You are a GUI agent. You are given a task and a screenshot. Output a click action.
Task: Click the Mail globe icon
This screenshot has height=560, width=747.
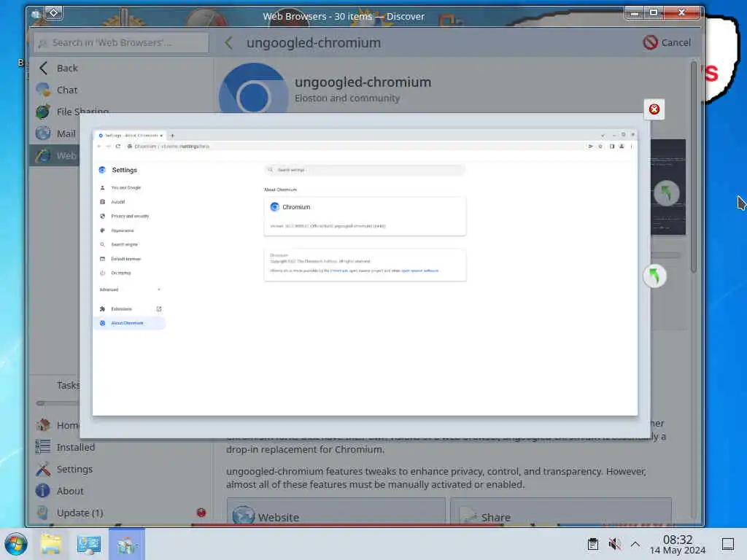tap(43, 133)
